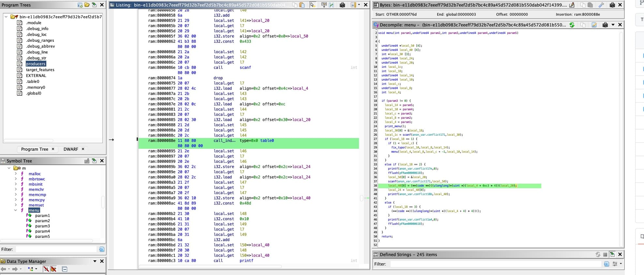Viewport: 644px width, 275px height.
Task: Click the scanf call in the Listing
Action: point(245,68)
